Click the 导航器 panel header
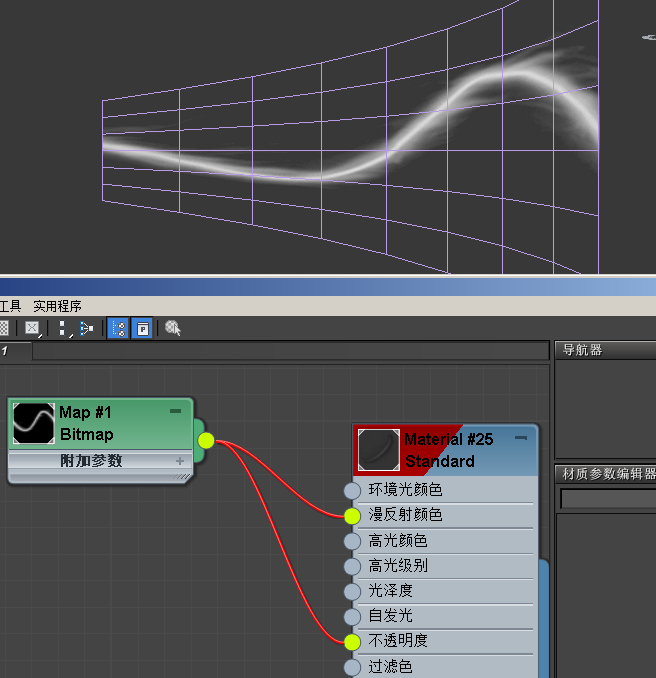The height and width of the screenshot is (678, 656). tap(605, 350)
